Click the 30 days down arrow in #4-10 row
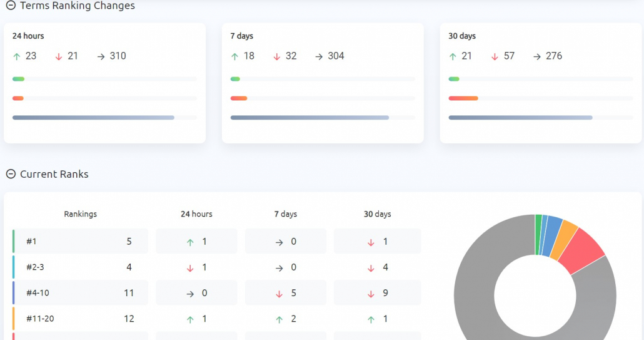Image resolution: width=644 pixels, height=340 pixels. (371, 294)
